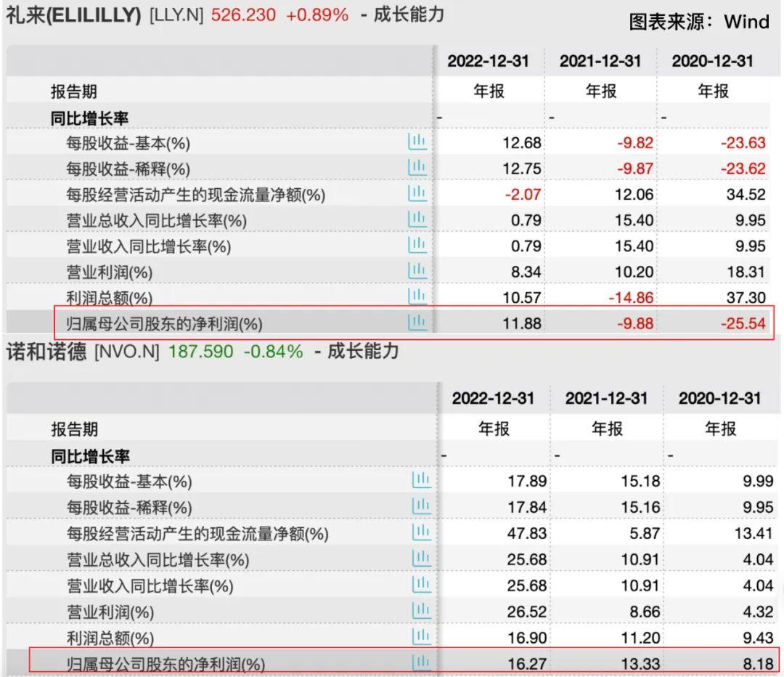This screenshot has width=784, height=677.
Task: Open chart icon for Eli Lilly 每股经营活动产生的现金流量净额(%)
Action: coord(417,194)
